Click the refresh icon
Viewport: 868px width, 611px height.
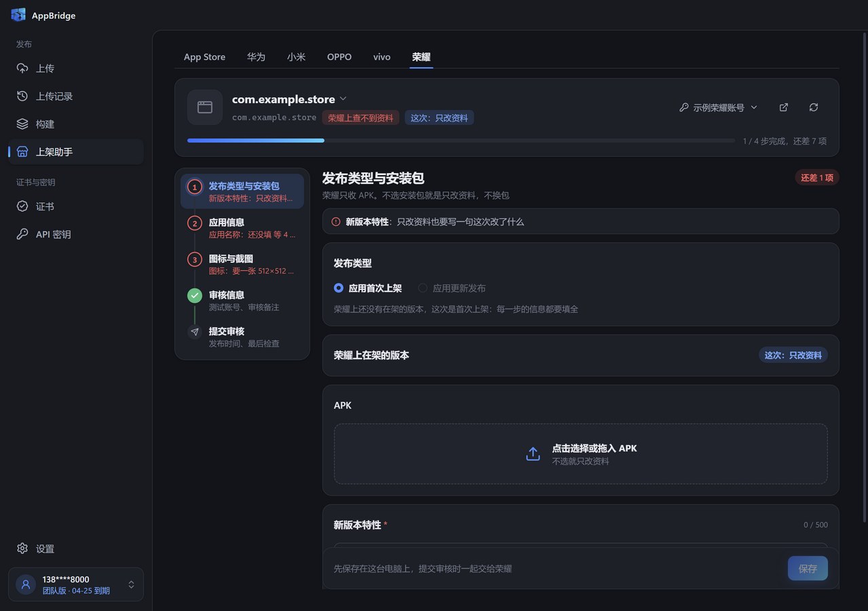pyautogui.click(x=814, y=107)
